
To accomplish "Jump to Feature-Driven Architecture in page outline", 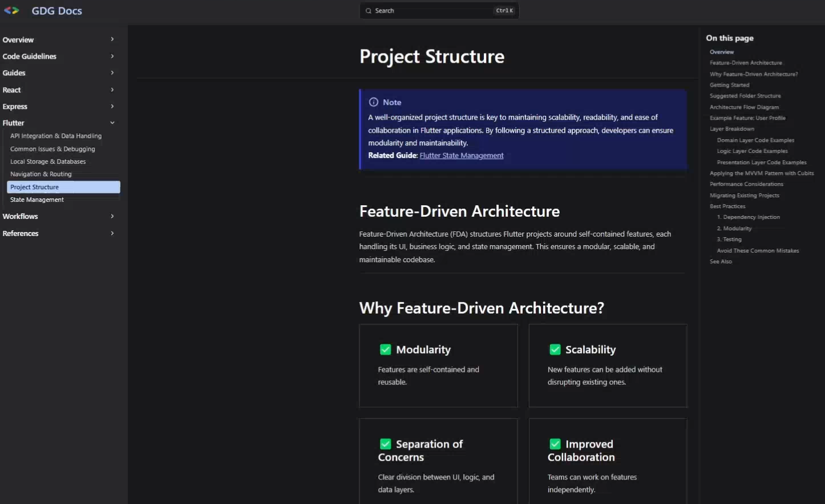I will (746, 63).
